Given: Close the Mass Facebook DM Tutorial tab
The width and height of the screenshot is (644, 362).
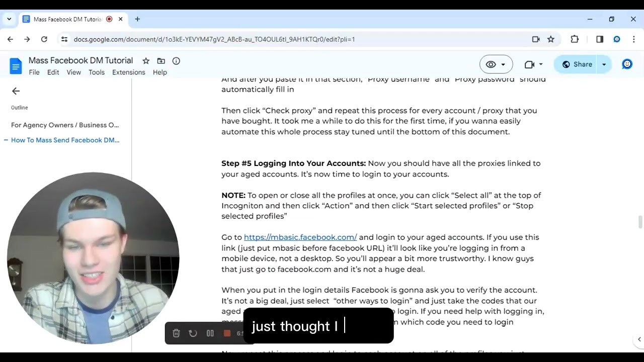Looking at the screenshot, I should (121, 19).
